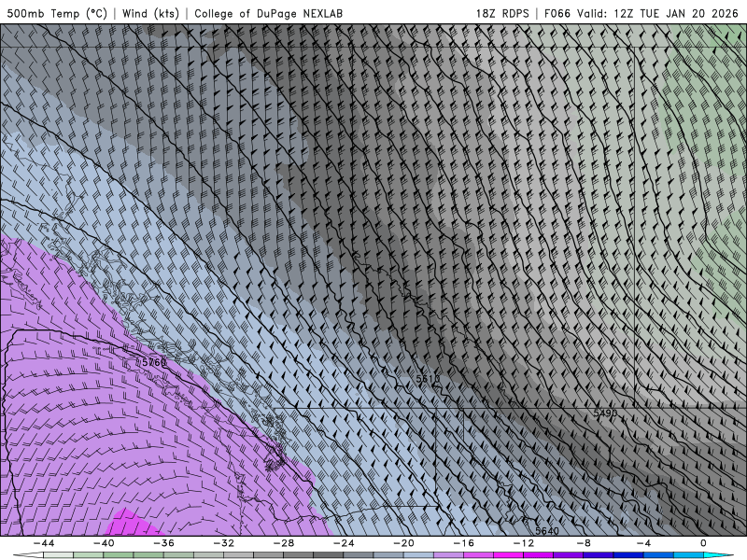Click the 5760 height contour label

[x=154, y=362]
